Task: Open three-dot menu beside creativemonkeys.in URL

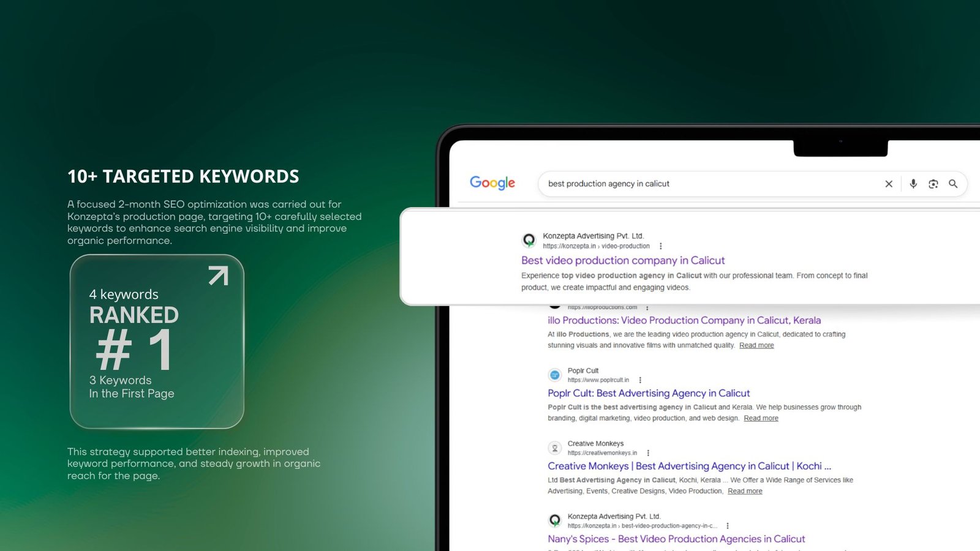Action: [648, 453]
